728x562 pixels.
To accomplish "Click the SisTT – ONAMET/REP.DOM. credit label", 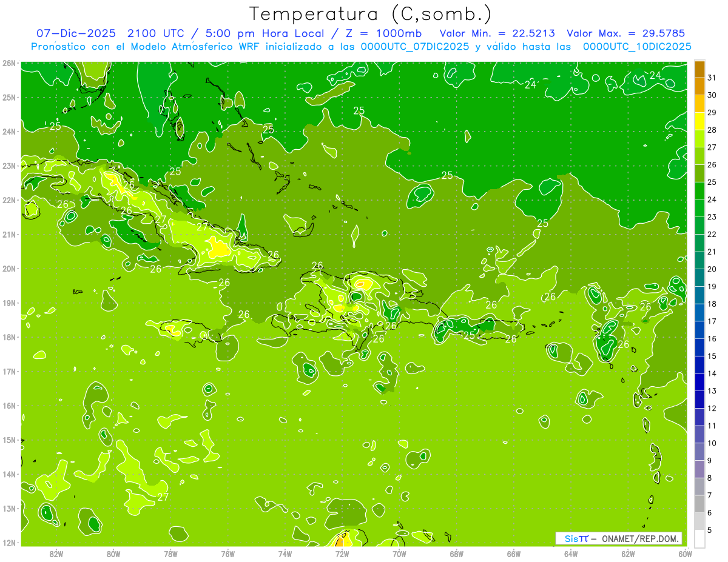I will click(x=619, y=538).
